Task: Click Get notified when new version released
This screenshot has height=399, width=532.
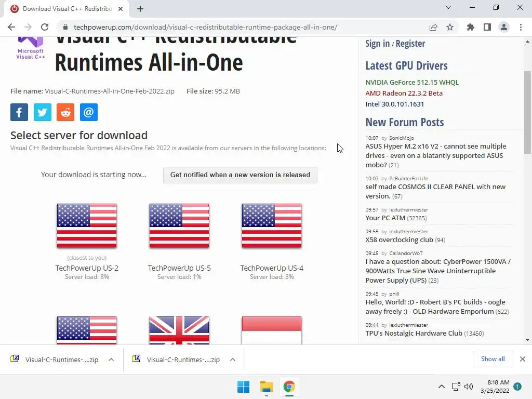Action: [x=240, y=175]
